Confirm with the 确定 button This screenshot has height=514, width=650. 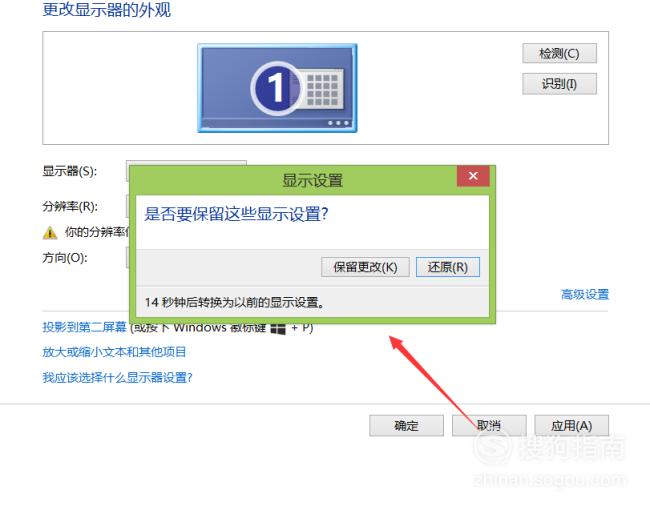pos(406,425)
